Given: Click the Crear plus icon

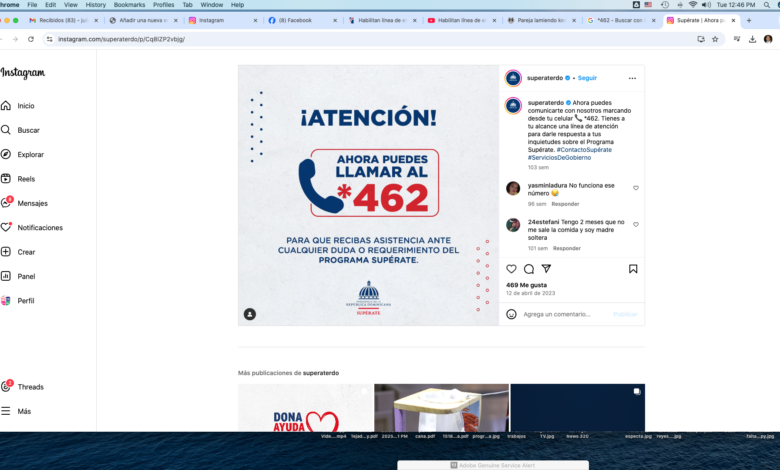Looking at the screenshot, I should coord(6,252).
